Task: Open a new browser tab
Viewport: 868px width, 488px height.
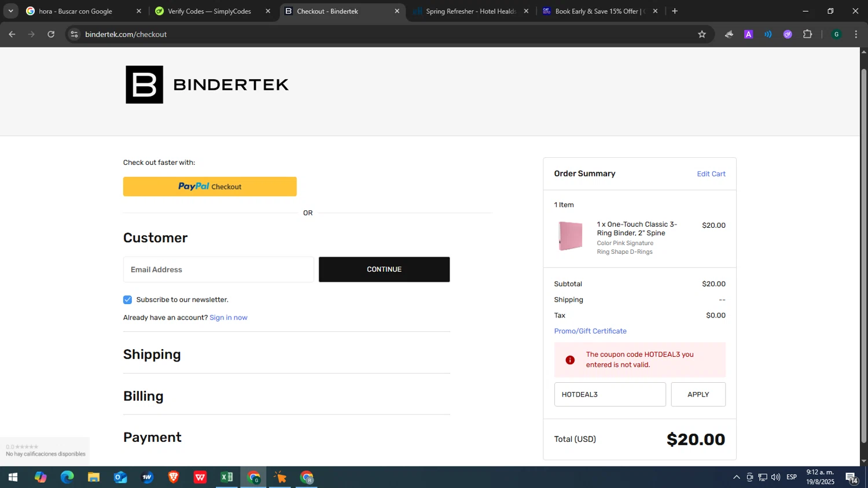Action: 675,11
